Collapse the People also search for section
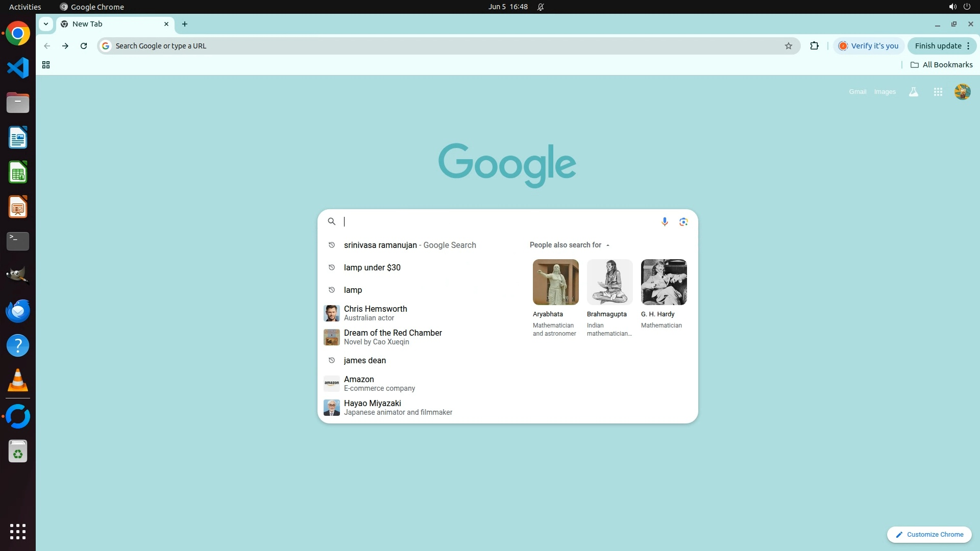This screenshot has width=980, height=551. point(607,245)
